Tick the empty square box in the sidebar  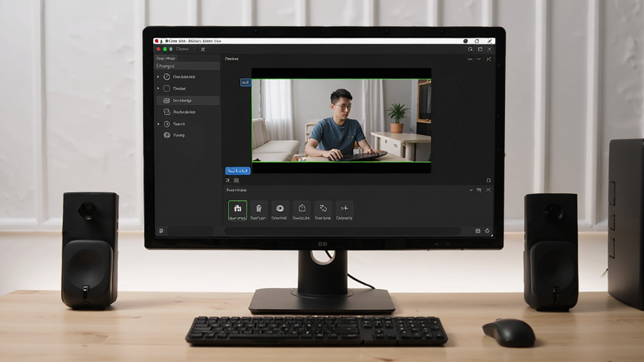(167, 88)
